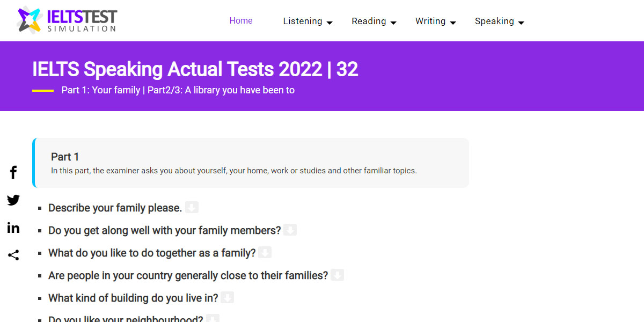This screenshot has height=322, width=644.
Task: Go to the Home page
Action: (241, 21)
